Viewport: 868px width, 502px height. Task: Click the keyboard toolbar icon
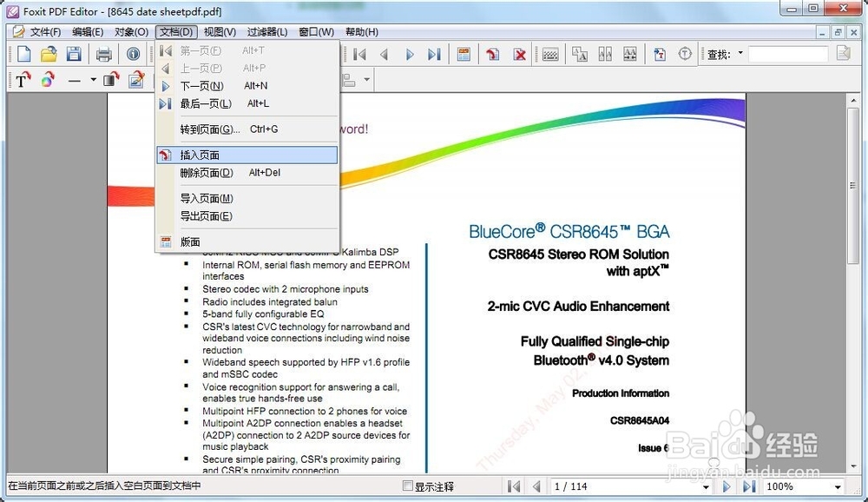tap(549, 55)
